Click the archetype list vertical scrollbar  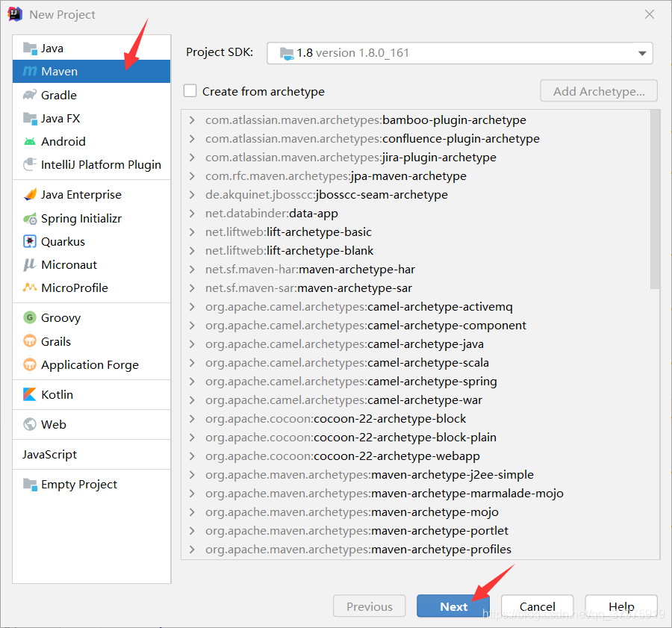(x=654, y=199)
